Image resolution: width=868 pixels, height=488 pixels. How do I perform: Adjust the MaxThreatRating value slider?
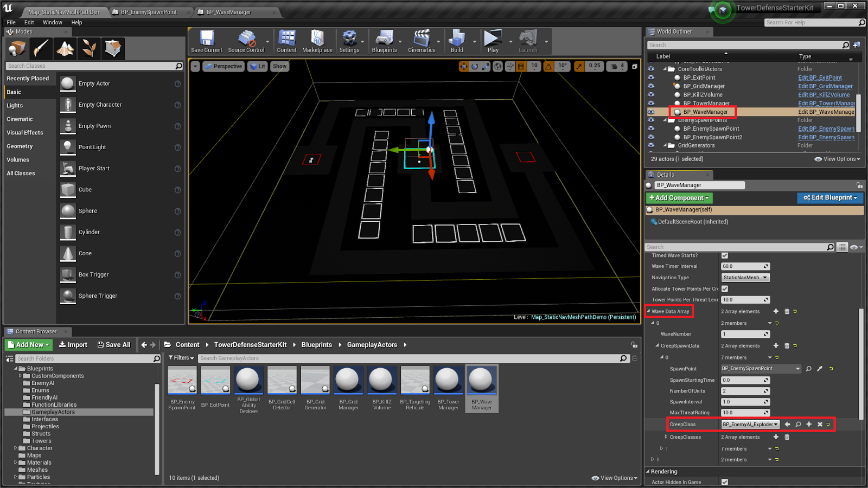[x=745, y=413]
